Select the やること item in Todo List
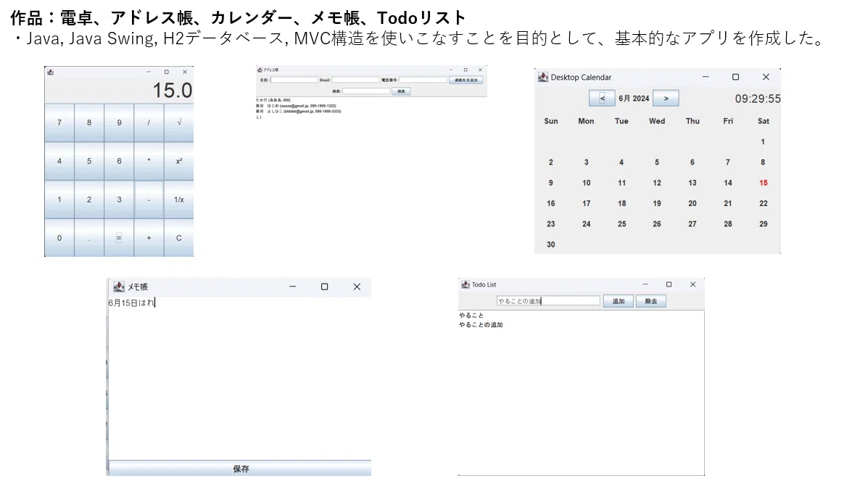 [x=471, y=315]
